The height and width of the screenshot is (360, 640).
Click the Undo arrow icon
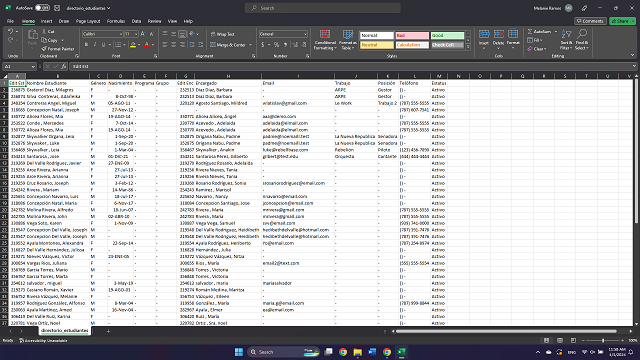coord(10,31)
